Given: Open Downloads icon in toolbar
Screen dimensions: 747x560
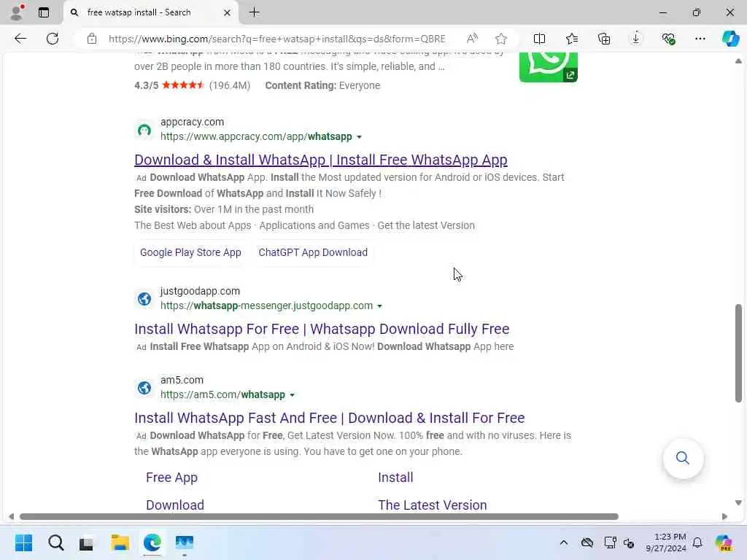Looking at the screenshot, I should coord(636,39).
